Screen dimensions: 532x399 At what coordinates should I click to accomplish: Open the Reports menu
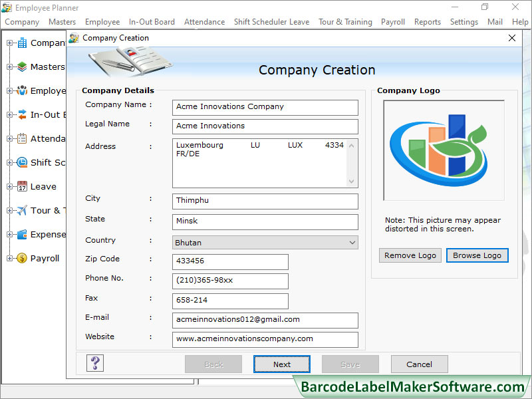pyautogui.click(x=428, y=21)
